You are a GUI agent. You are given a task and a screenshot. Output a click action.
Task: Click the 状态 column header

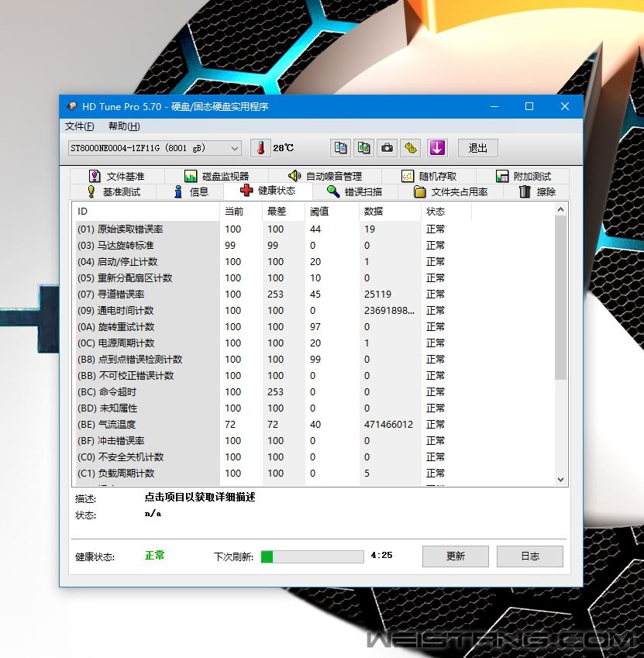coord(446,211)
